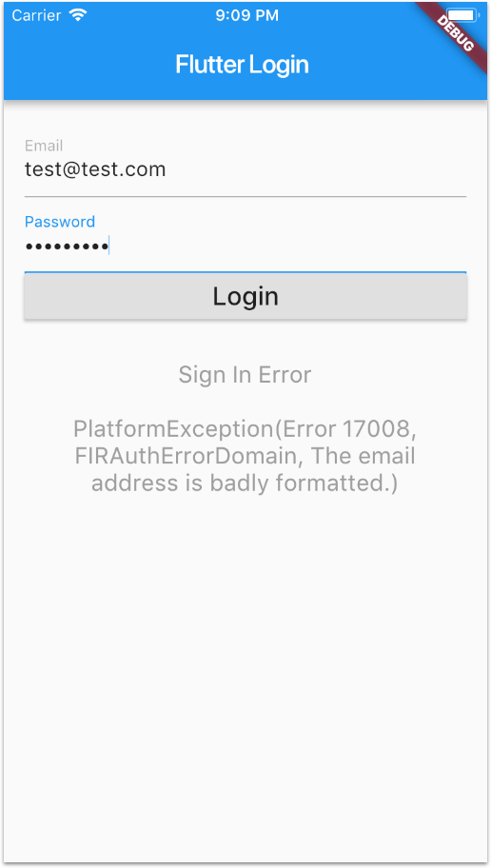The width and height of the screenshot is (491, 868).
Task: Click empty area below the error message
Action: [x=245, y=664]
